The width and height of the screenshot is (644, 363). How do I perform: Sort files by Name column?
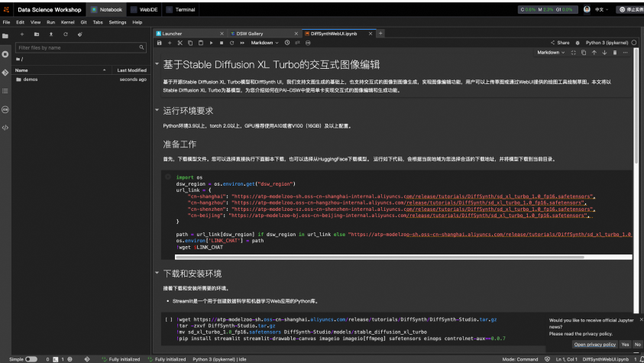click(61, 70)
